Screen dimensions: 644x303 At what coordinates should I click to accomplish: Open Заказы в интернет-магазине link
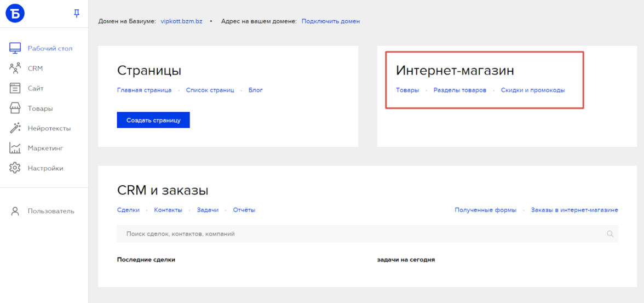point(574,210)
